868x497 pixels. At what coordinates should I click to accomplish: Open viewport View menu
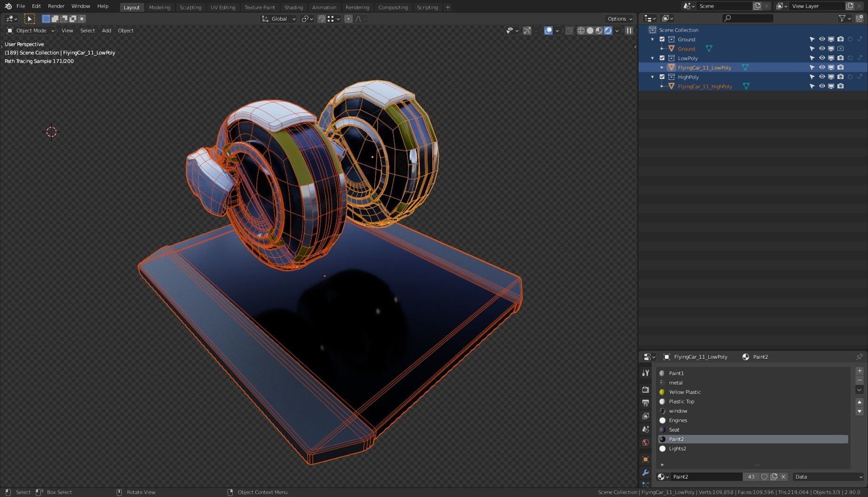(67, 31)
